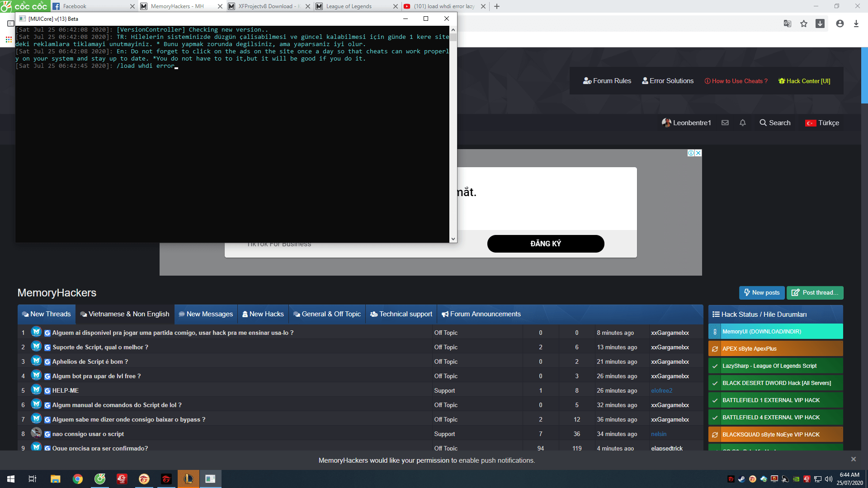Screen dimensions: 868x488
Task: Close the advertisement banner with its X
Action: [698, 153]
